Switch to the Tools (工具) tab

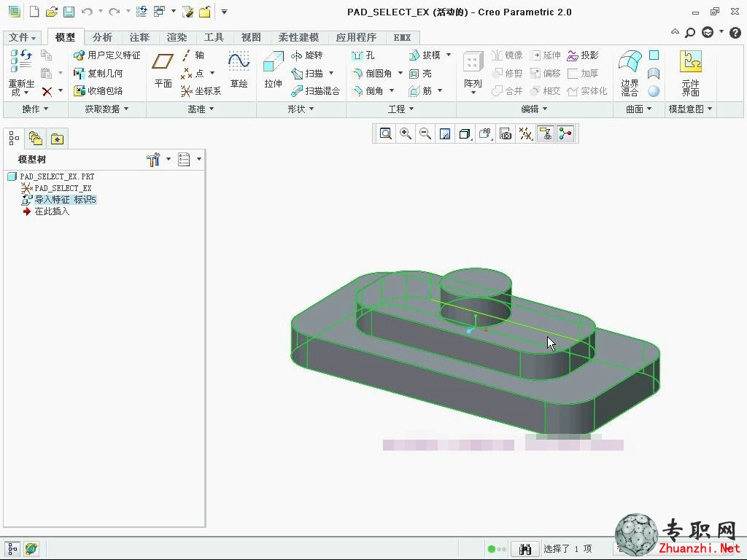[214, 37]
